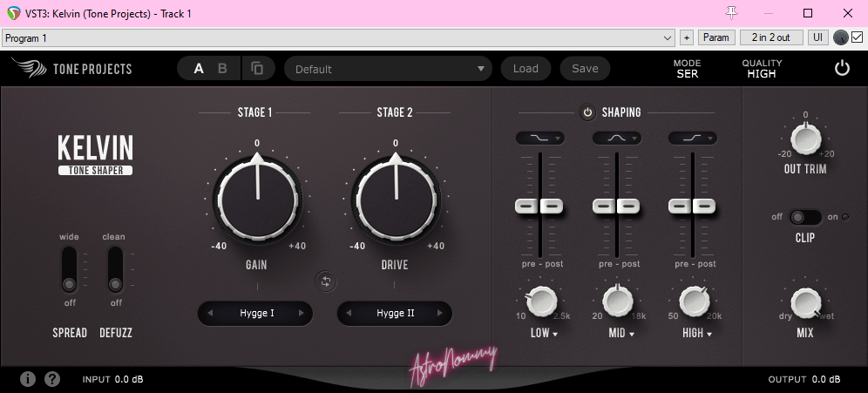This screenshot has width=868, height=393.
Task: Open the Default preset dropdown
Action: 389,69
